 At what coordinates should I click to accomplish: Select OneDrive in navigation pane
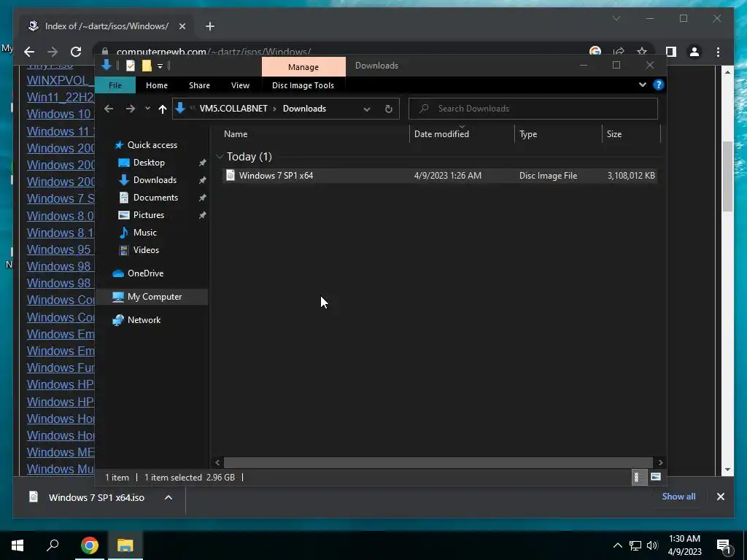(x=145, y=273)
